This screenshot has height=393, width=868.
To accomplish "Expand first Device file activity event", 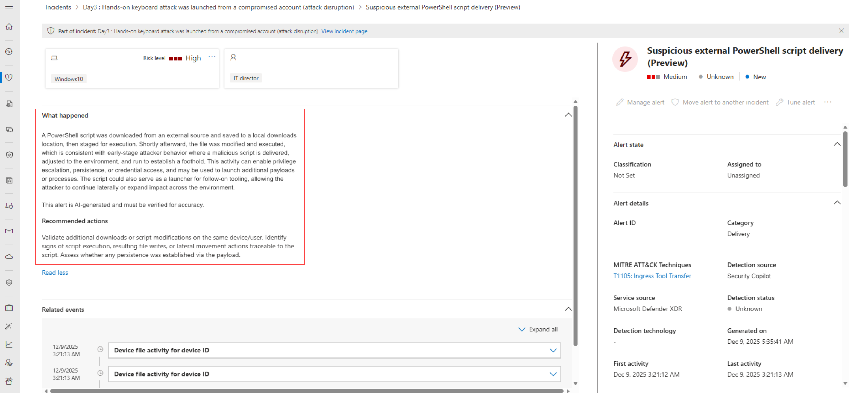I will pyautogui.click(x=553, y=350).
